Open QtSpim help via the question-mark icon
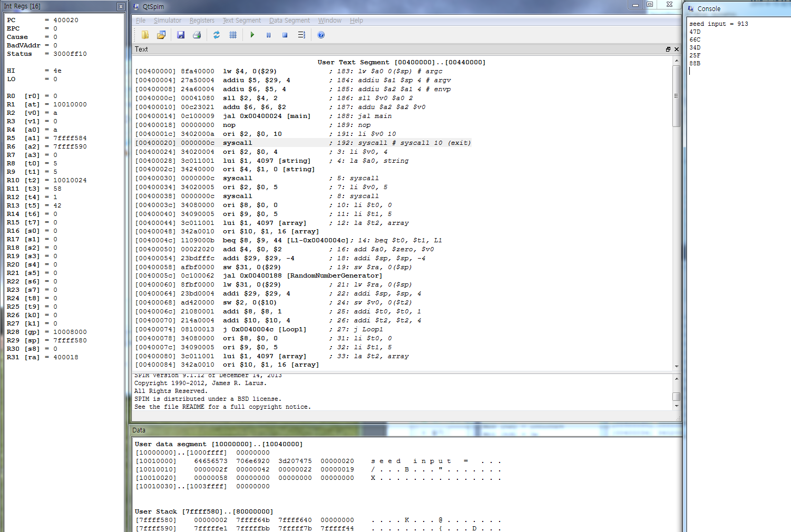791x532 pixels. (321, 34)
